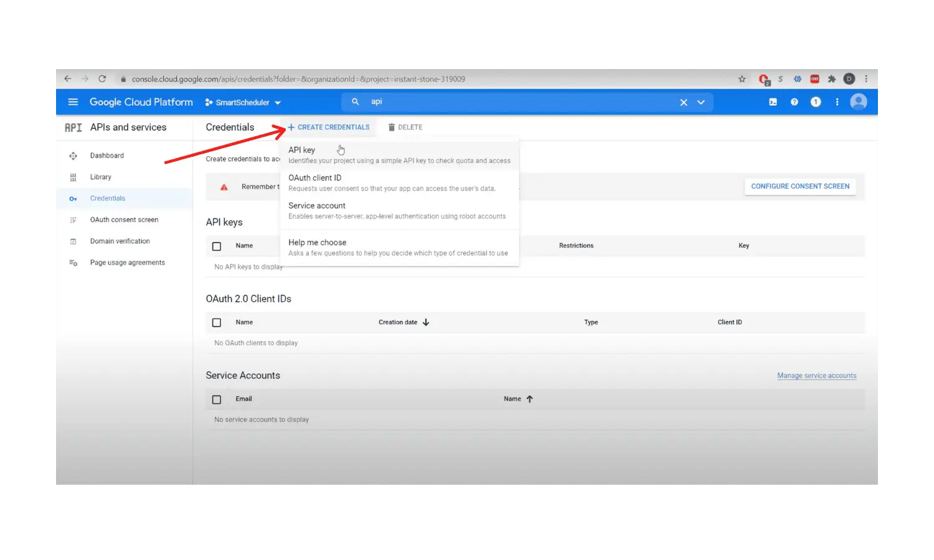Open Cloud Shell terminal icon

click(x=773, y=102)
